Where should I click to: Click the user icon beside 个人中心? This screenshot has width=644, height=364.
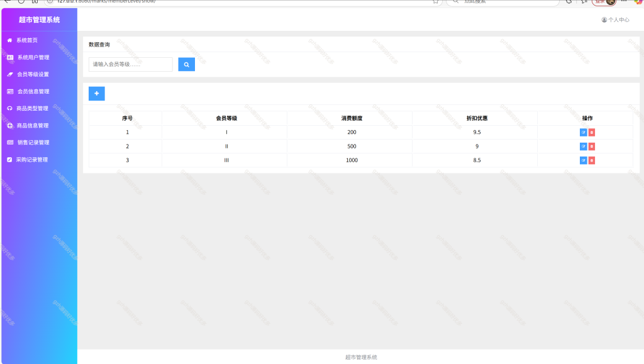[604, 19]
